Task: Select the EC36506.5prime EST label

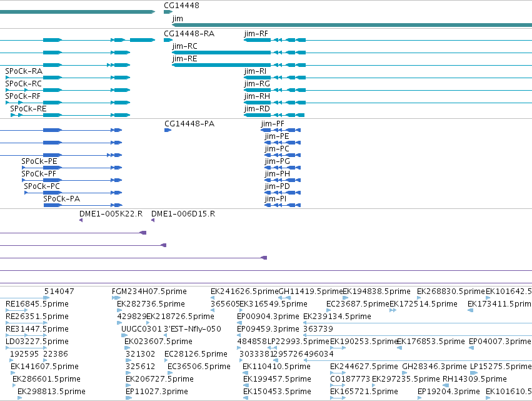Action: [x=199, y=367]
